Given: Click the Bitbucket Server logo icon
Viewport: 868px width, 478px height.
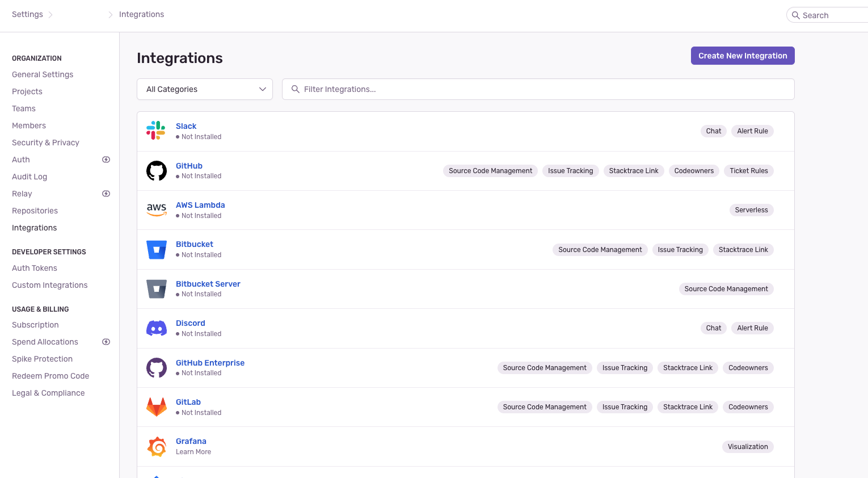Looking at the screenshot, I should pos(157,289).
